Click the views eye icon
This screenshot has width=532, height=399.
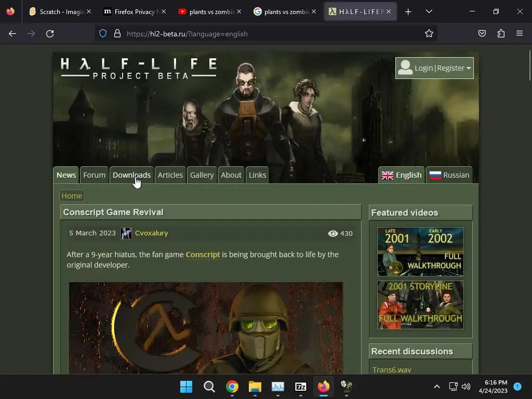(333, 233)
